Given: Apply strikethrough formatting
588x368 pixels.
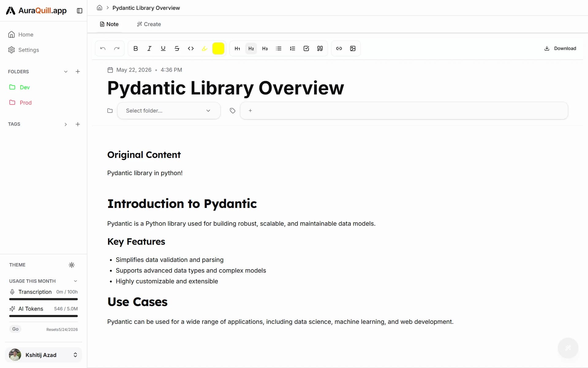Looking at the screenshot, I should 177,48.
